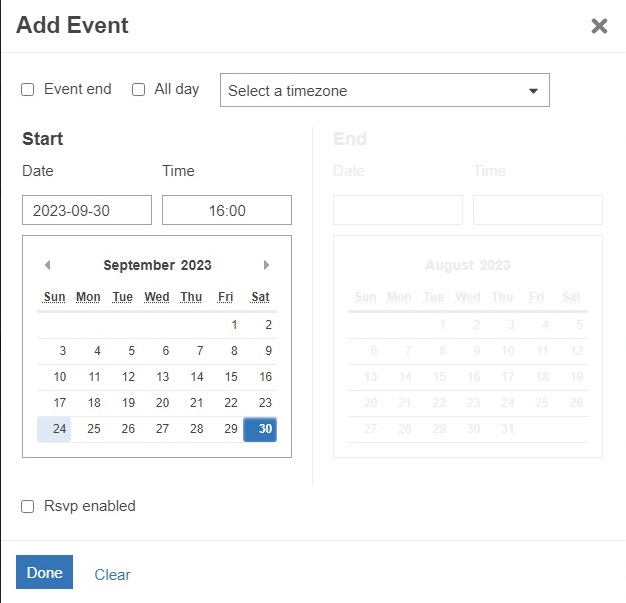The height and width of the screenshot is (603, 626).
Task: Tick the All day checkbox
Action: click(x=139, y=90)
